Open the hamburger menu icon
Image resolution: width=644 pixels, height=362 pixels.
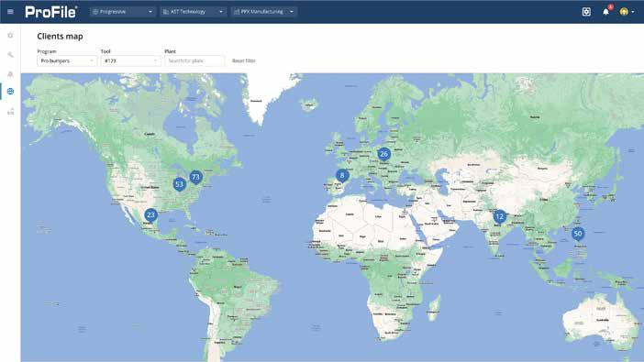click(x=10, y=12)
